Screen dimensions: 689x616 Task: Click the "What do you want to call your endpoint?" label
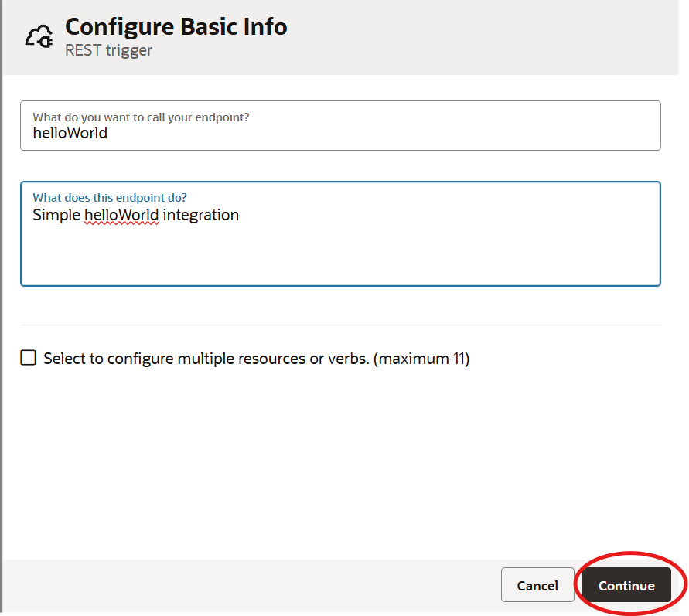(x=141, y=117)
